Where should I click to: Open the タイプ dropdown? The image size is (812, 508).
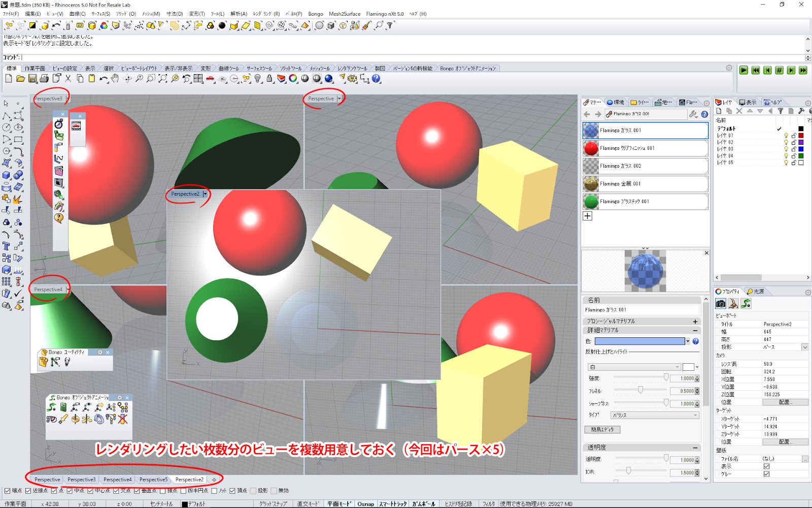(655, 415)
